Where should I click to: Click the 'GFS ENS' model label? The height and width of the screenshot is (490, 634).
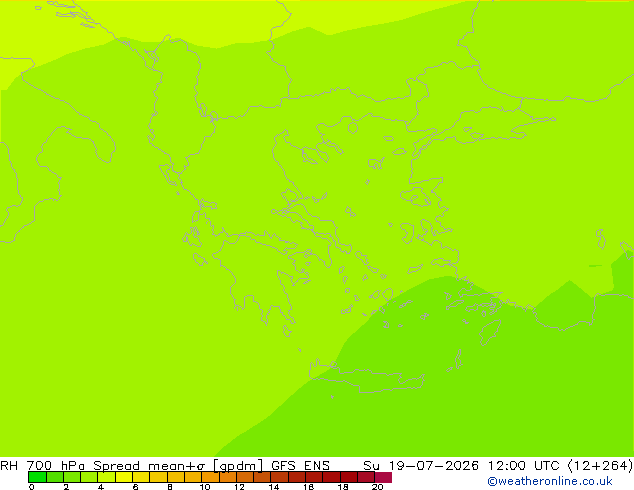click(x=300, y=466)
